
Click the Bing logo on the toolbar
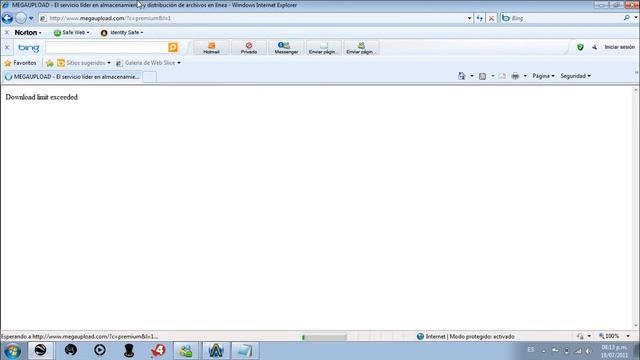coord(29,48)
